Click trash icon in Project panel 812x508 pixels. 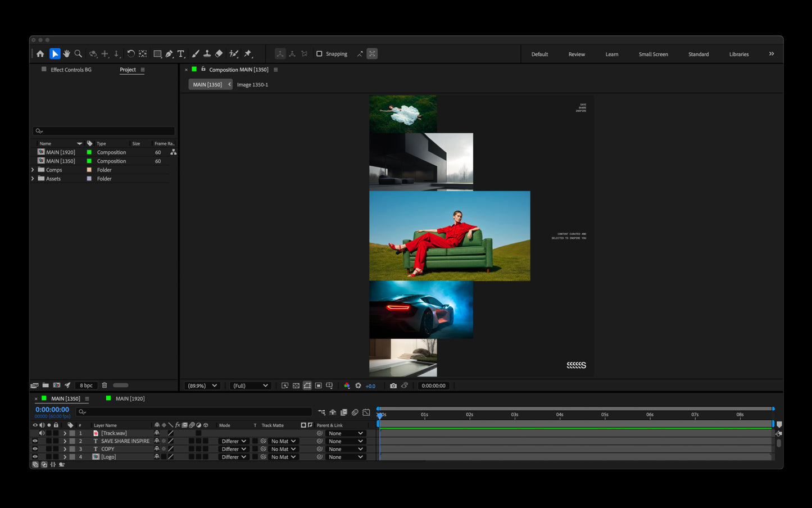pyautogui.click(x=105, y=385)
